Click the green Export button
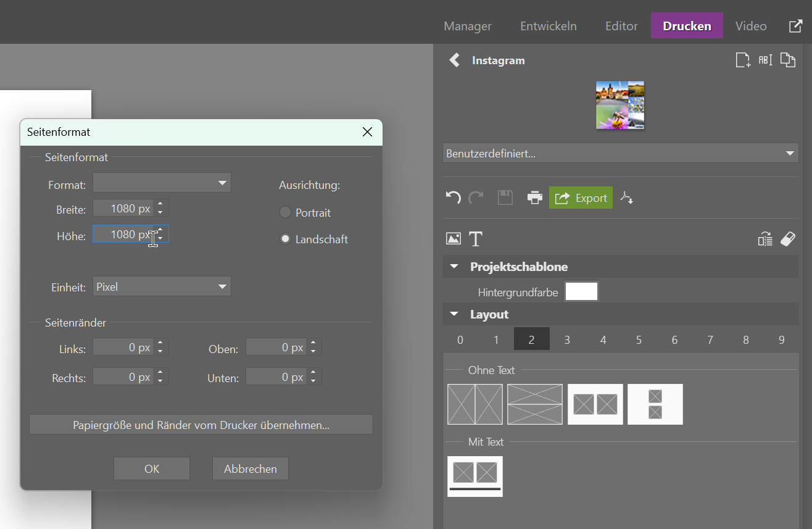This screenshot has height=529, width=812. (x=581, y=198)
